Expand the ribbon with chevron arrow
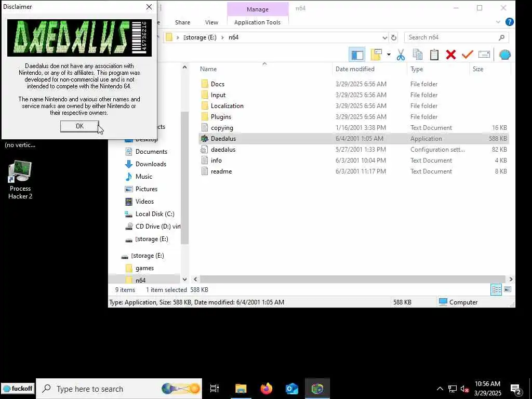 (x=498, y=22)
